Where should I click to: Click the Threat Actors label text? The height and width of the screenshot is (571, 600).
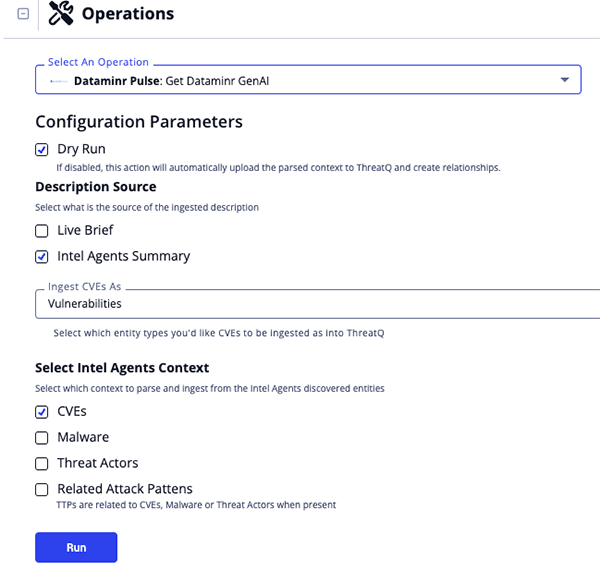point(98,463)
